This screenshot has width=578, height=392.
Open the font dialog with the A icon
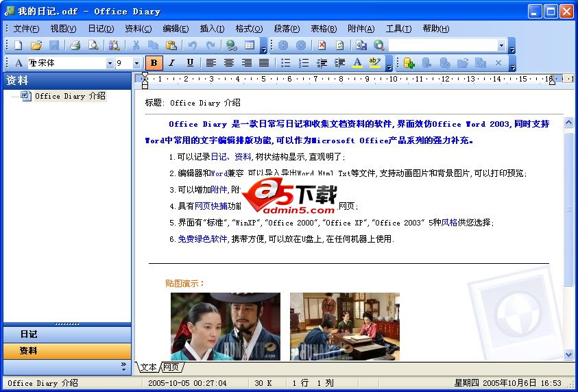(19, 63)
